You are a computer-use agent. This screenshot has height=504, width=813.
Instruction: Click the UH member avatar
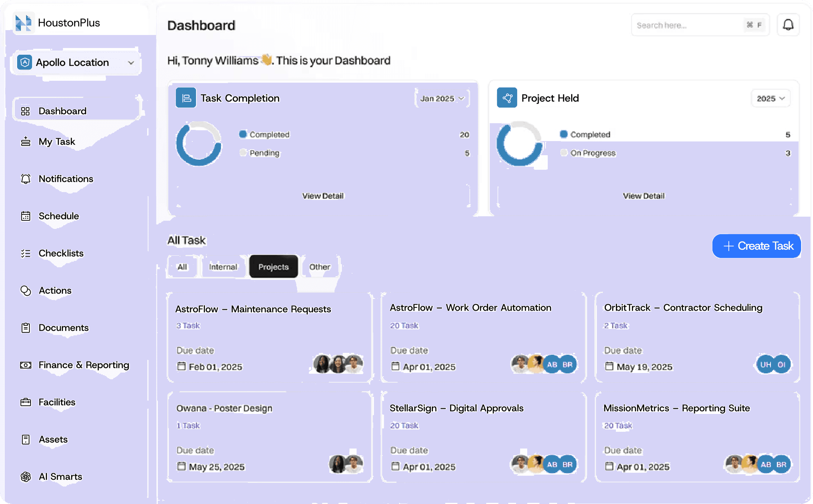(766, 365)
